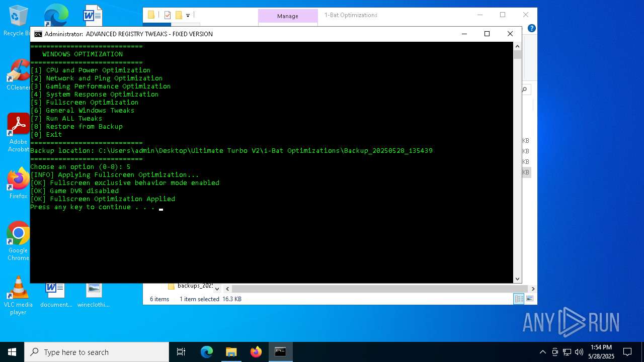Click '[2] Network and Ping Optimization' line
The image size is (644, 362).
pos(97,78)
